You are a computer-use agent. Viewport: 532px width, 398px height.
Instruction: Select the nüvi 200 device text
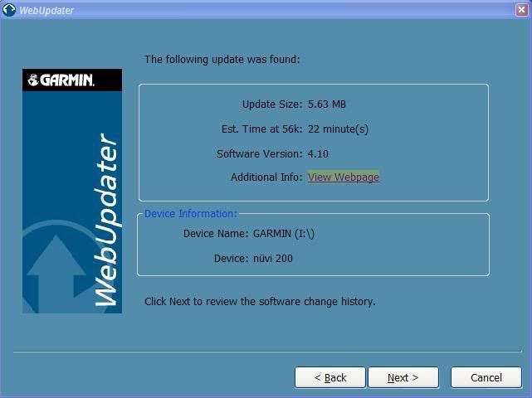tap(273, 259)
